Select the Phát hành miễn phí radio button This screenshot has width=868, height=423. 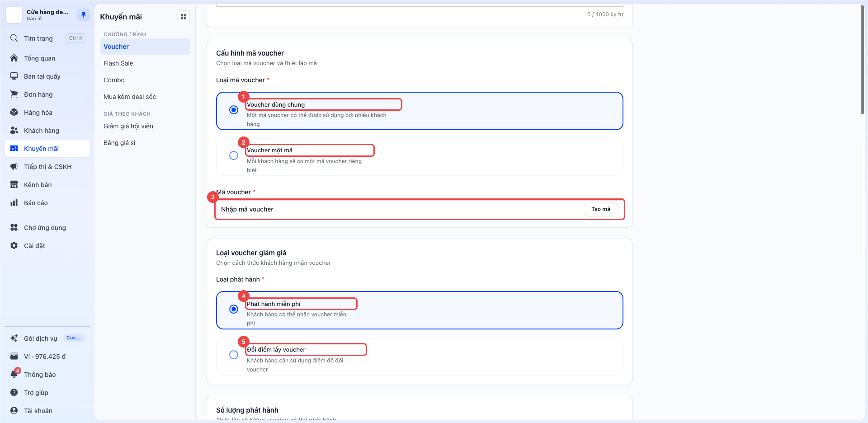(x=234, y=309)
